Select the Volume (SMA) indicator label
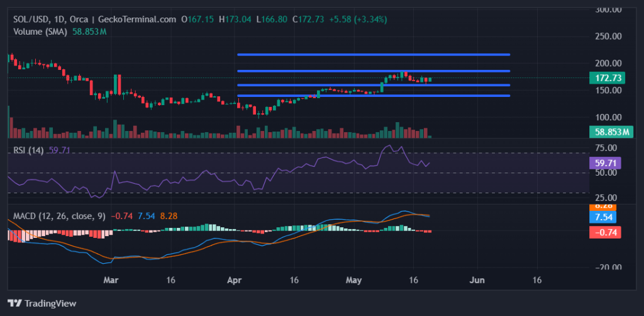This screenshot has height=316, width=644. (40, 31)
